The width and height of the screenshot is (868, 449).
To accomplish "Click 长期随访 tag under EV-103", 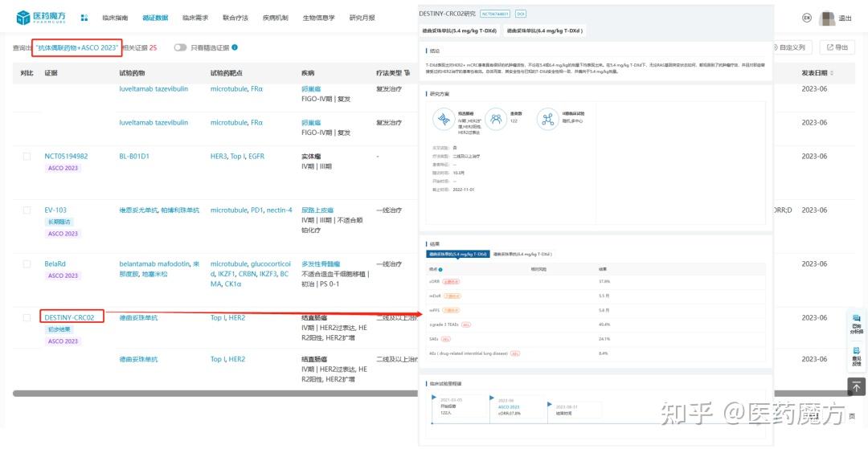I will tap(59, 222).
